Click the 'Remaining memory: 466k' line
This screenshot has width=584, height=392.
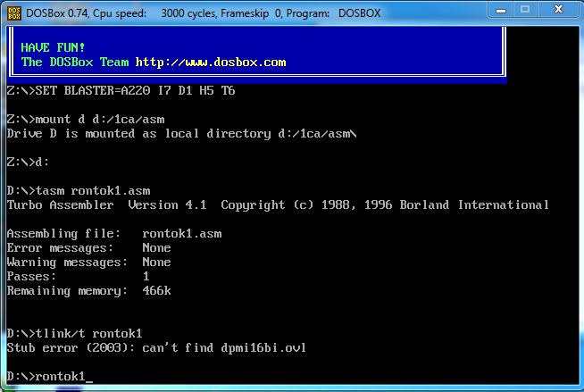pyautogui.click(x=89, y=291)
